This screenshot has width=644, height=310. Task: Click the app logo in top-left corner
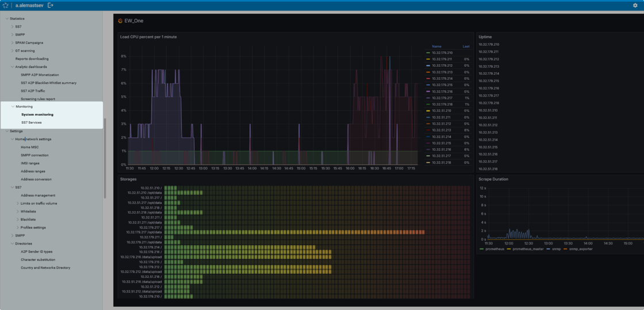pos(6,5)
